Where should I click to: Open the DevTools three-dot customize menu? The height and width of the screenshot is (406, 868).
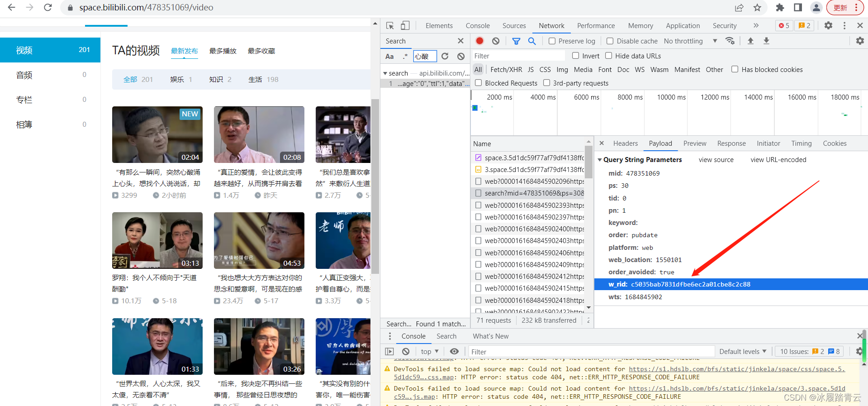pos(844,26)
